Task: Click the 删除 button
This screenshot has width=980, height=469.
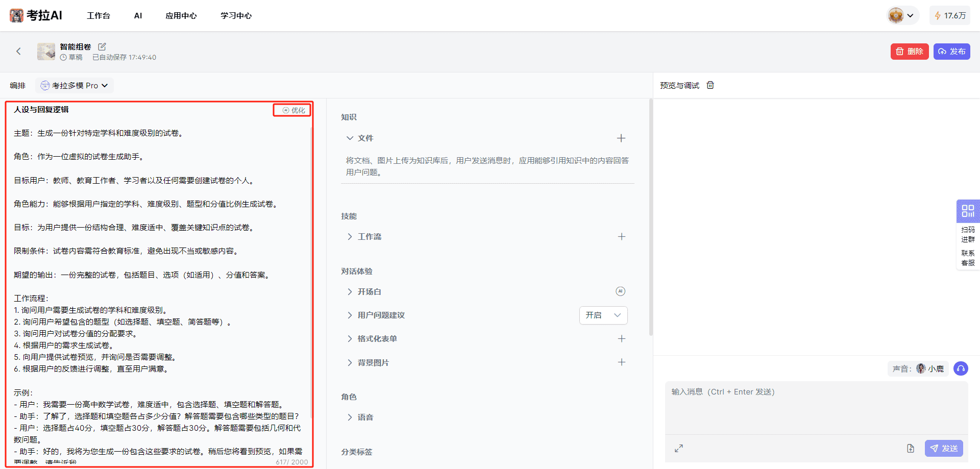Action: point(910,52)
